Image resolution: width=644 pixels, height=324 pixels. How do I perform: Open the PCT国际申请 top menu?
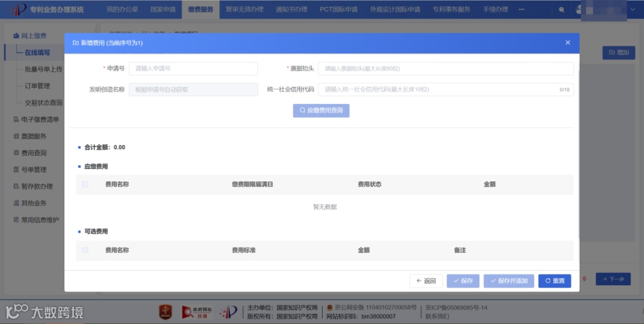pyautogui.click(x=339, y=9)
